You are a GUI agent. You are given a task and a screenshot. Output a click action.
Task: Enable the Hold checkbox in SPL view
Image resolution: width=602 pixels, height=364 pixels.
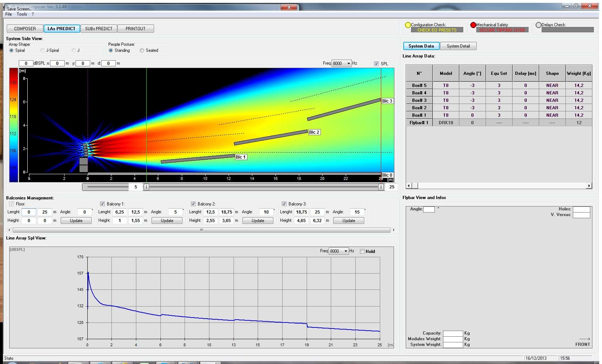362,251
